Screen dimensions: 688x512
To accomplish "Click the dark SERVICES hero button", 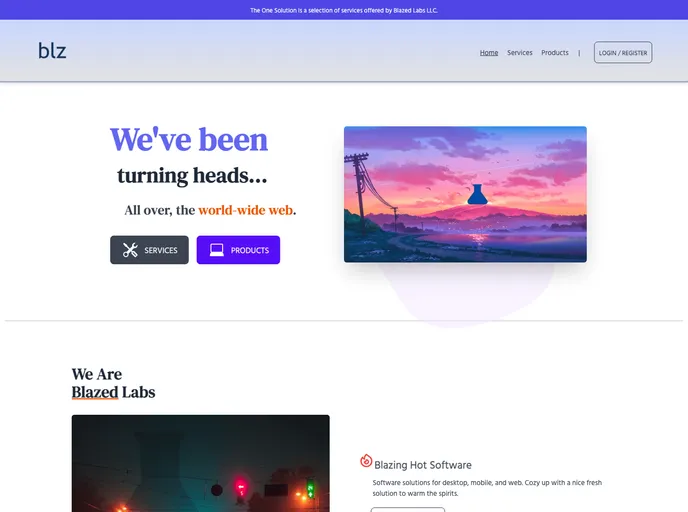I will click(149, 250).
